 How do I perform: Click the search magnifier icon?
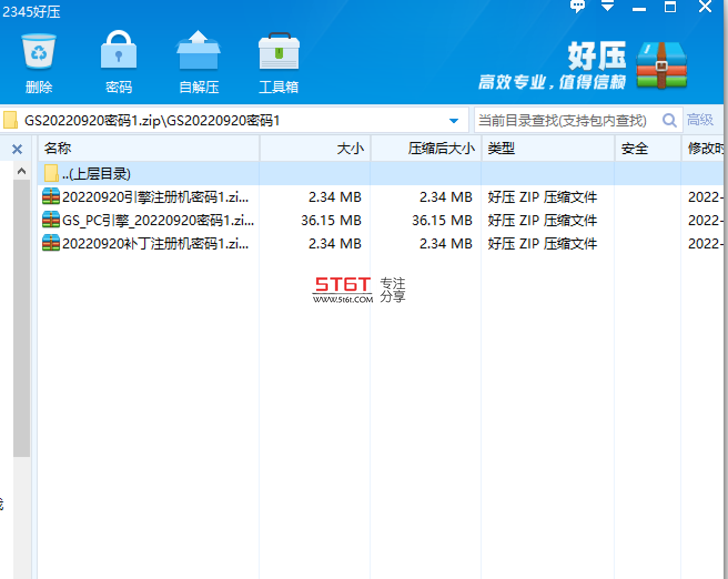pyautogui.click(x=670, y=120)
